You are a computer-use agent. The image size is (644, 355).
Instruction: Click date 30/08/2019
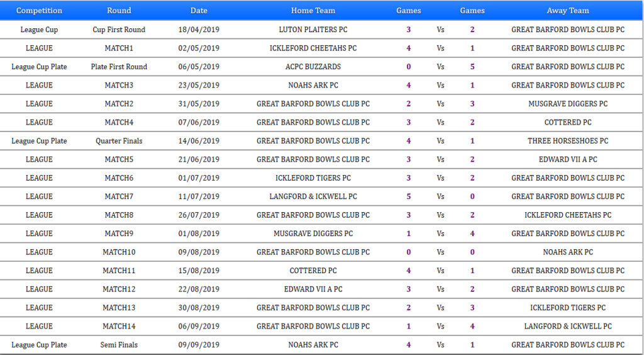tap(199, 307)
